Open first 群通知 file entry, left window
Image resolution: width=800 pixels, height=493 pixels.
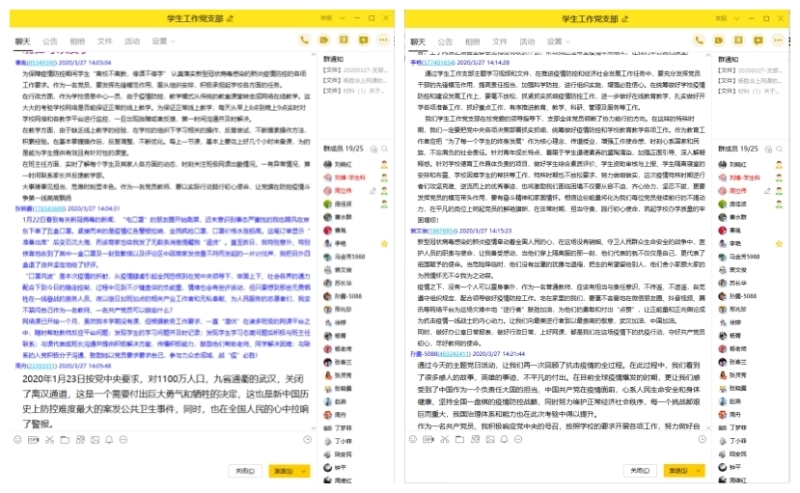(355, 70)
